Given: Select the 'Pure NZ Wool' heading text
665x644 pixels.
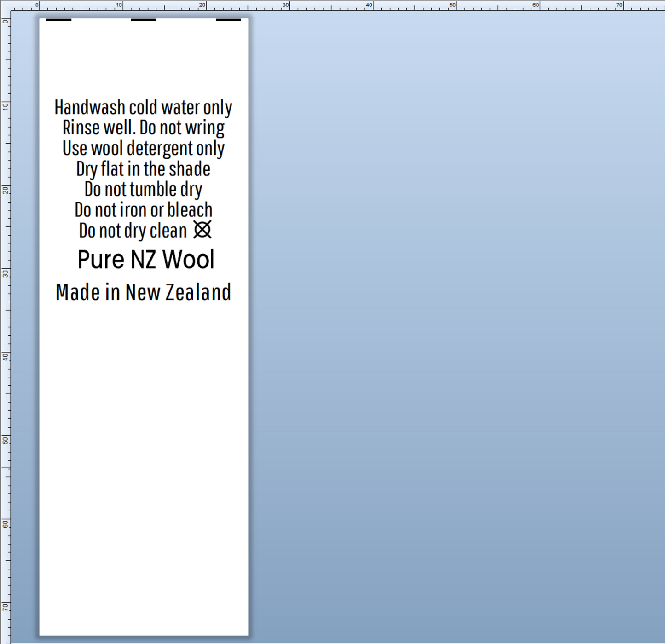Looking at the screenshot, I should [x=146, y=260].
